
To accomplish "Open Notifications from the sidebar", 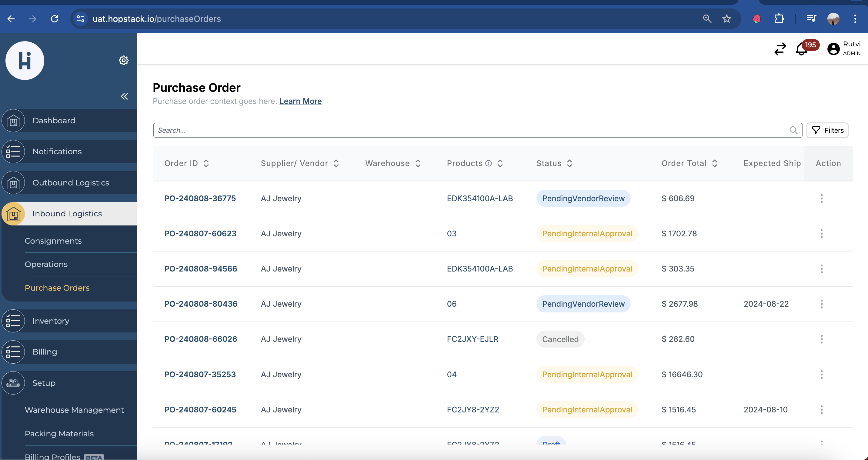I will pos(57,151).
